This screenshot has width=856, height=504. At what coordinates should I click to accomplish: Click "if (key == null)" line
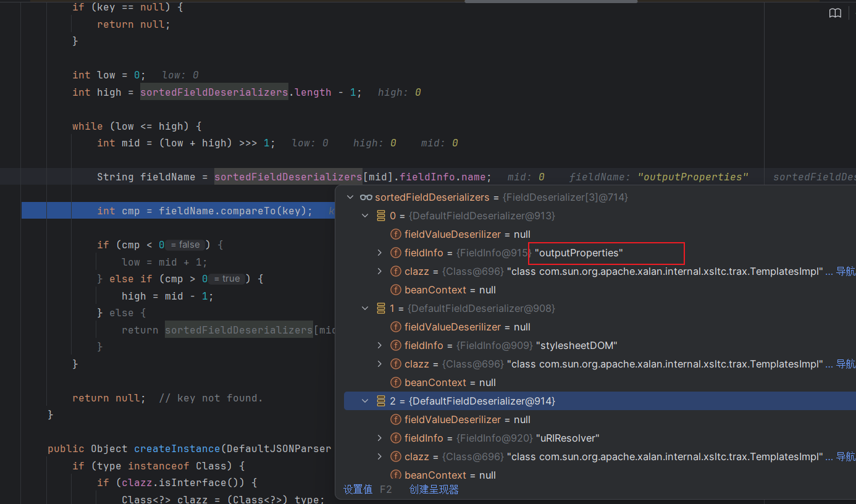pos(127,7)
